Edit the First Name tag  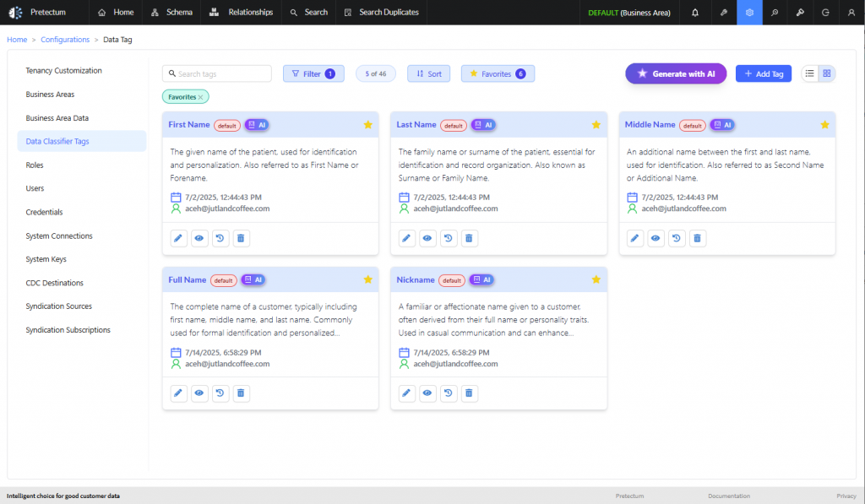[178, 238]
